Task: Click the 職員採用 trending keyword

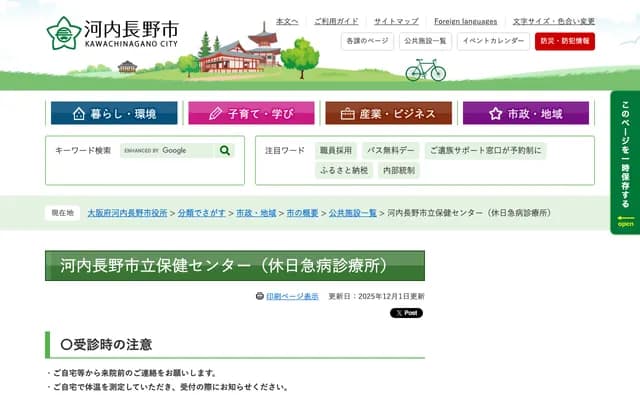Action: [x=336, y=150]
